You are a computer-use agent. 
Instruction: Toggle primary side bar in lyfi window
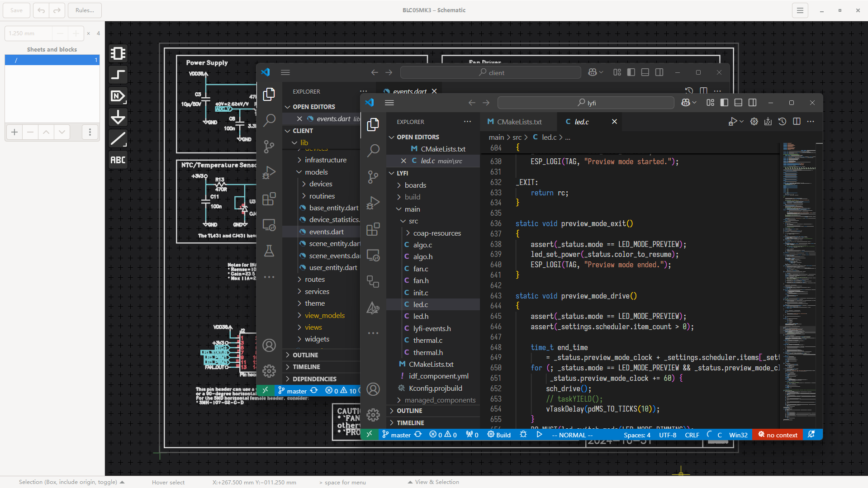click(x=724, y=103)
